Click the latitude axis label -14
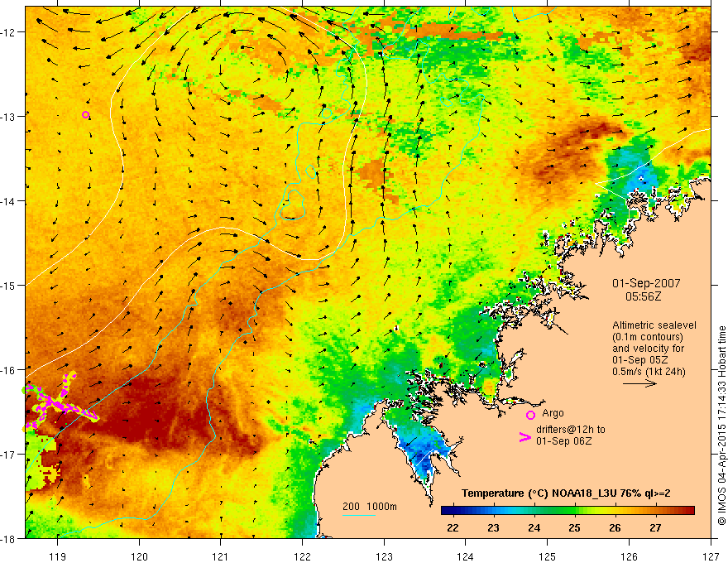The width and height of the screenshot is (728, 563). 9,201
